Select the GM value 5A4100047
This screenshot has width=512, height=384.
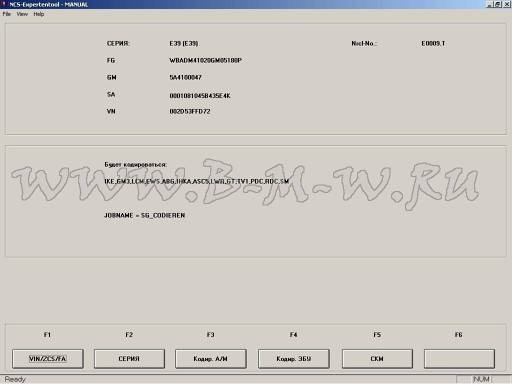click(x=186, y=77)
